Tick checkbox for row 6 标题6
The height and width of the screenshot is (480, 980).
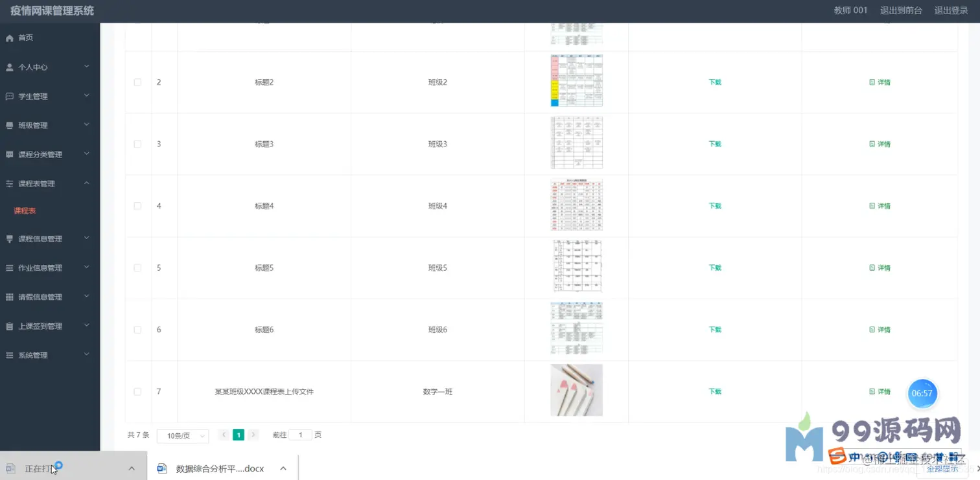[x=137, y=330]
